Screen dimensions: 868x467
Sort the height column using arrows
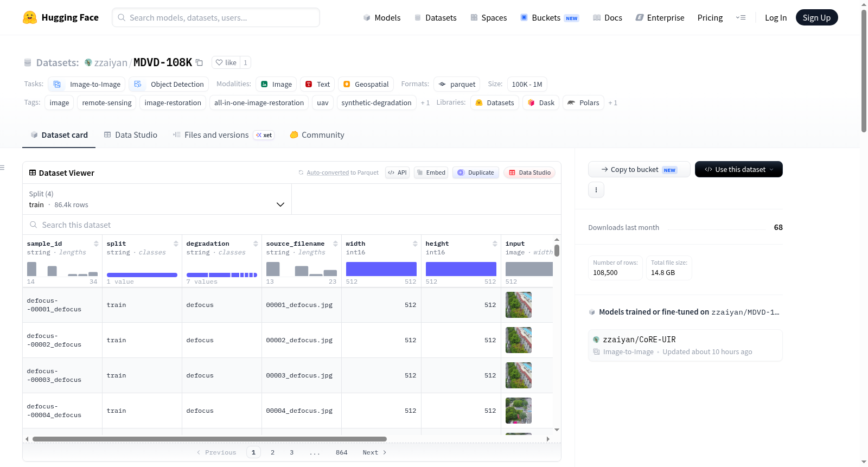[495, 244]
